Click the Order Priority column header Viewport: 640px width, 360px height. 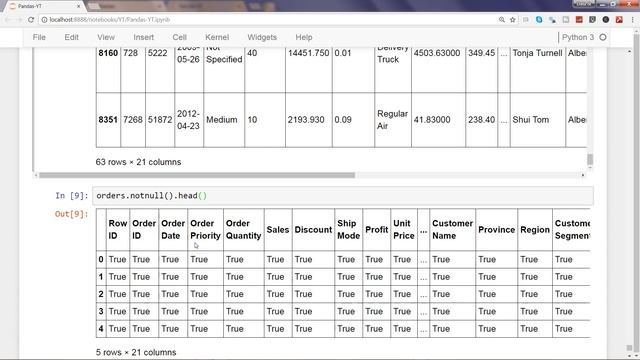205,229
